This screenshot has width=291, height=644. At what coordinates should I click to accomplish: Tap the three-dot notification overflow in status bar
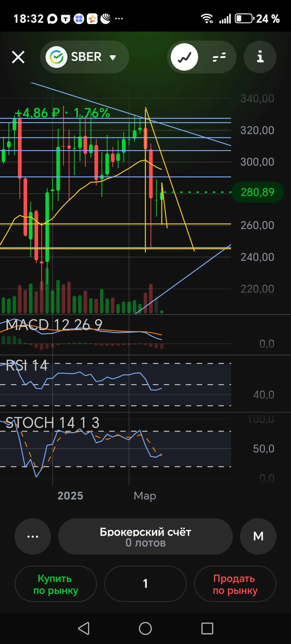click(x=119, y=19)
